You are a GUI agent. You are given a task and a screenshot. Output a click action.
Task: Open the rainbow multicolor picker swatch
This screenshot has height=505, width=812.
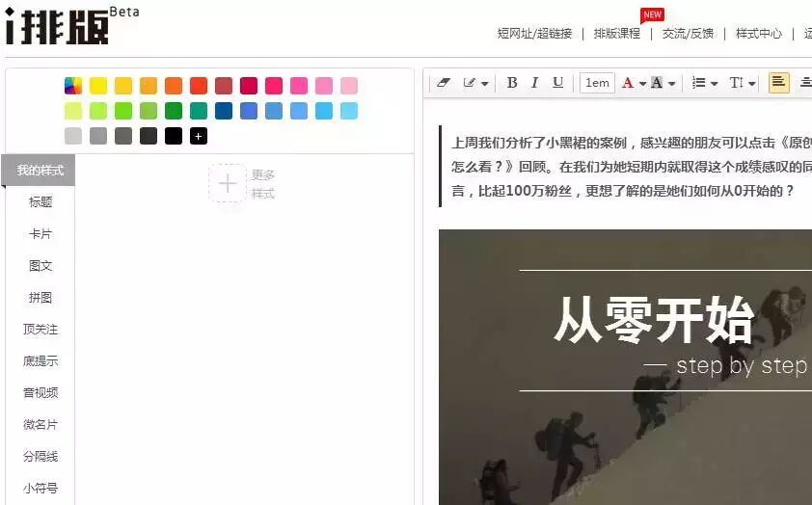[x=73, y=86]
